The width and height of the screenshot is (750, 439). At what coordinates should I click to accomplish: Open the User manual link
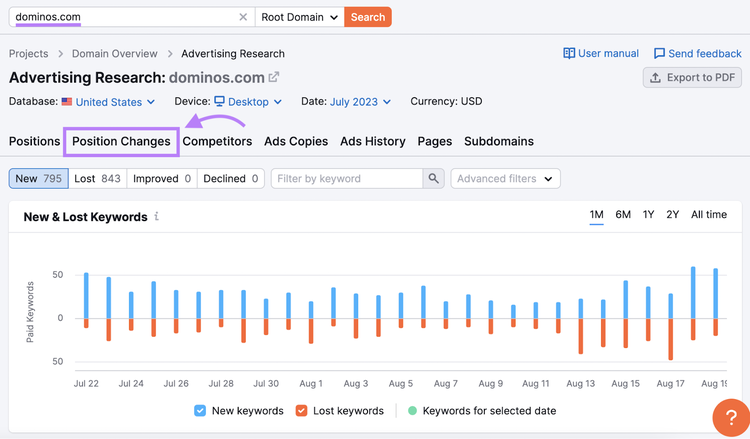point(601,54)
